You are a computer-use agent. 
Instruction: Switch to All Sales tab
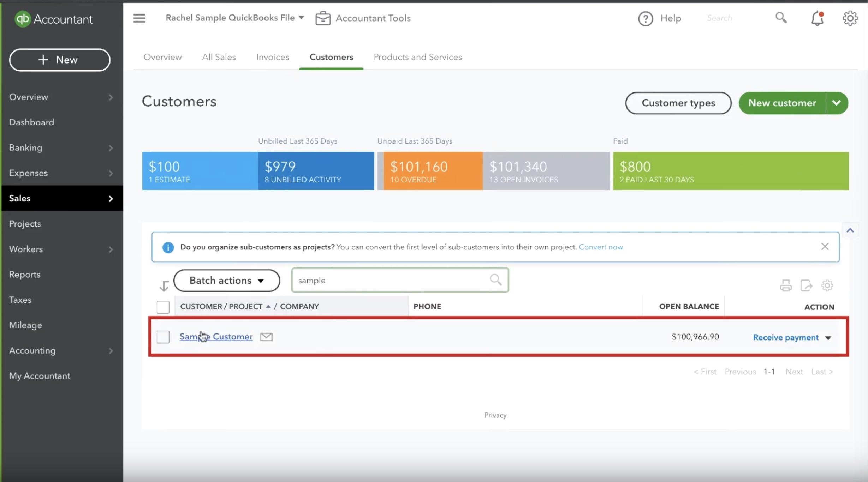click(x=219, y=57)
